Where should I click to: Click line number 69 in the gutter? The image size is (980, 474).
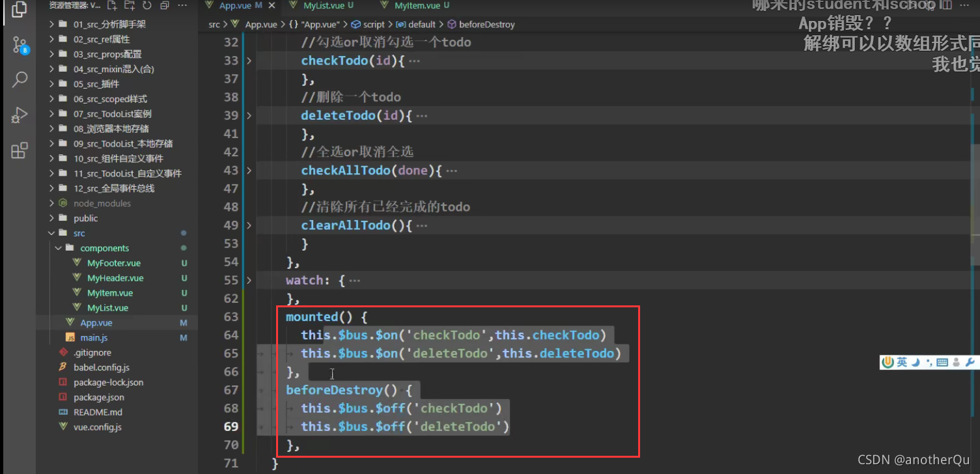[231, 426]
